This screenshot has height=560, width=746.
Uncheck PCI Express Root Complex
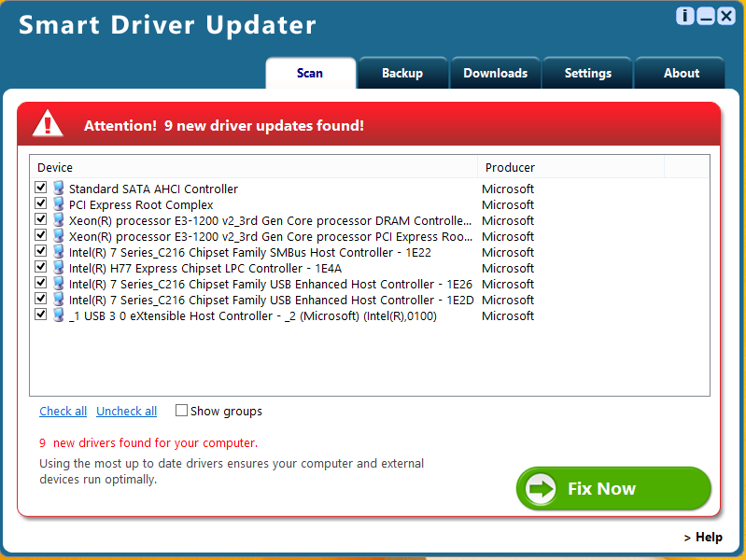[40, 203]
